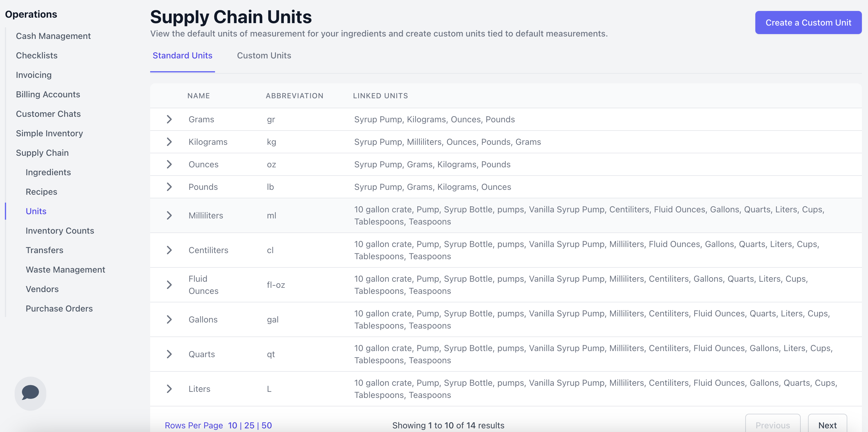This screenshot has width=868, height=432.
Task: Click the 'L' abbreviation cell
Action: click(269, 389)
